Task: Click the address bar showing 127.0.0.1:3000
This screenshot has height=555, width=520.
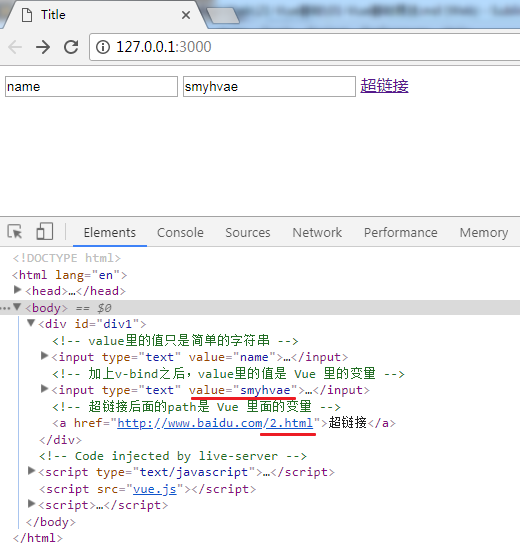Action: [x=304, y=47]
